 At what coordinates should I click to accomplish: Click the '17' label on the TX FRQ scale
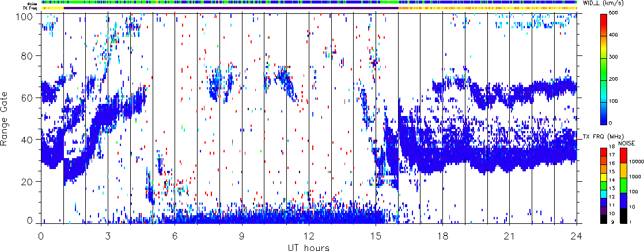(x=612, y=155)
